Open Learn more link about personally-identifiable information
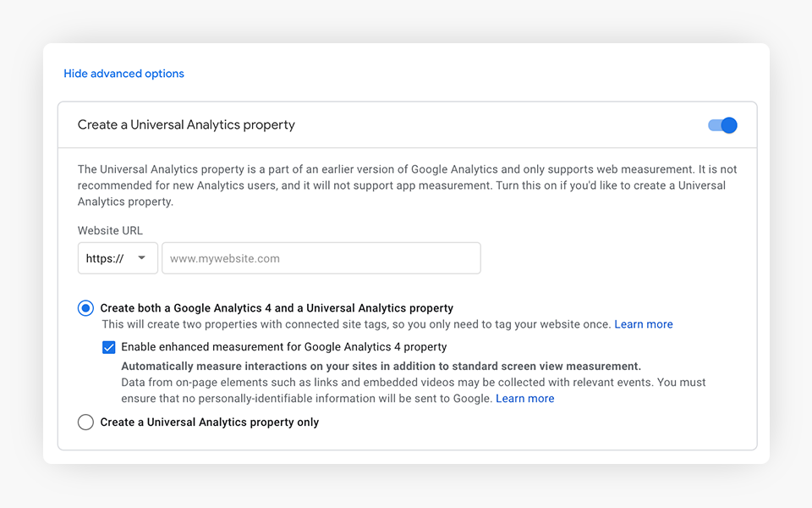This screenshot has height=508, width=812. coord(525,399)
